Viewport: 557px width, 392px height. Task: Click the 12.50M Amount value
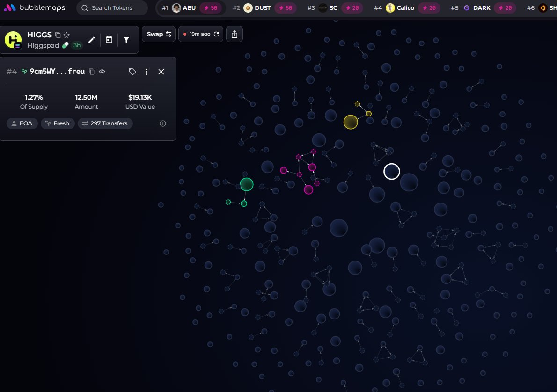(x=86, y=97)
